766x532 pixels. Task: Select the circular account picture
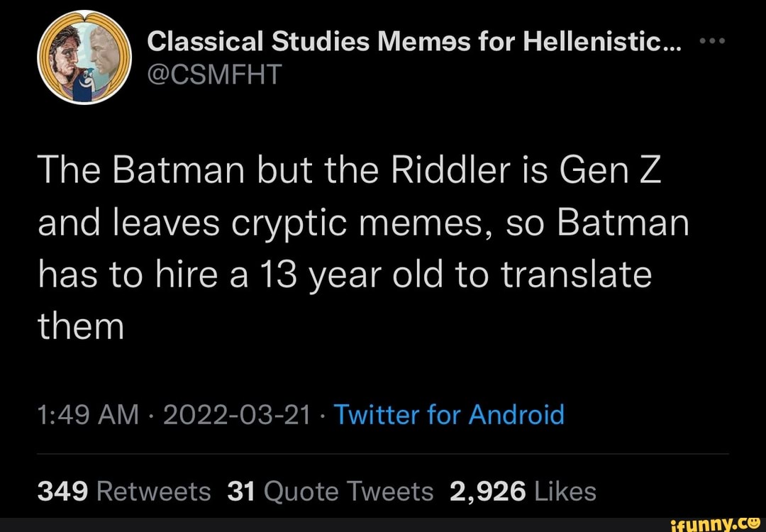click(83, 58)
